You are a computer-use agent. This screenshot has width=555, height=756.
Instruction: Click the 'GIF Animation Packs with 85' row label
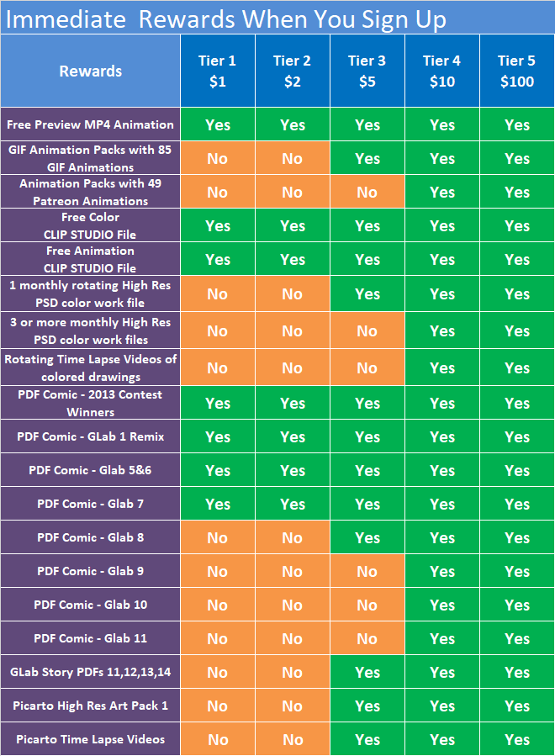(90, 158)
